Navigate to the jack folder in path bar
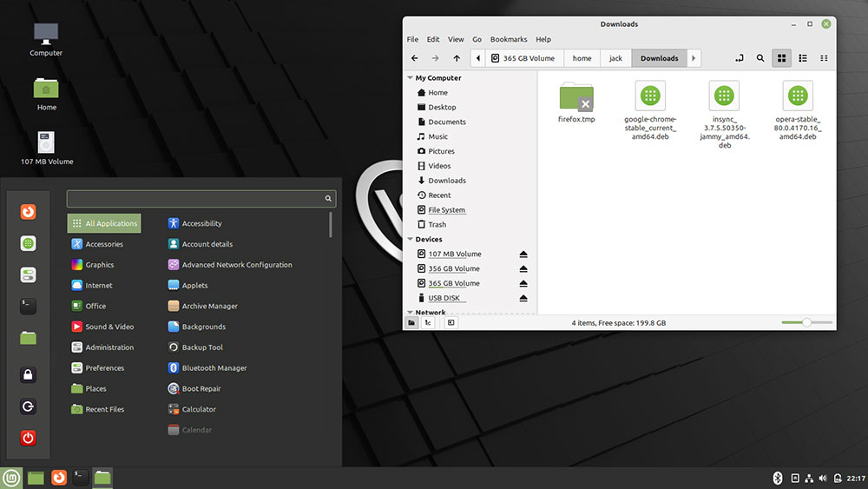This screenshot has height=489, width=868. coord(615,58)
